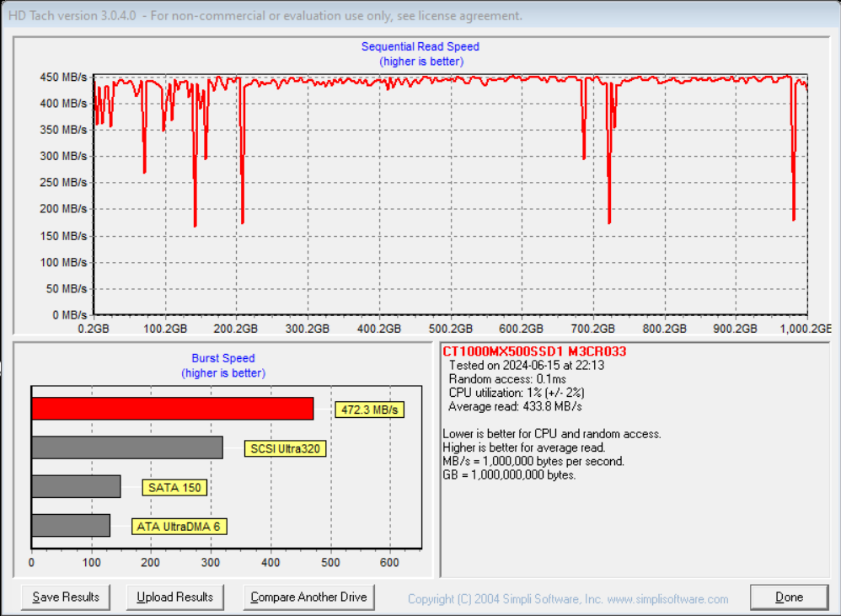Click the 472.3 MB/s result tag
The width and height of the screenshot is (841, 616).
(x=371, y=409)
